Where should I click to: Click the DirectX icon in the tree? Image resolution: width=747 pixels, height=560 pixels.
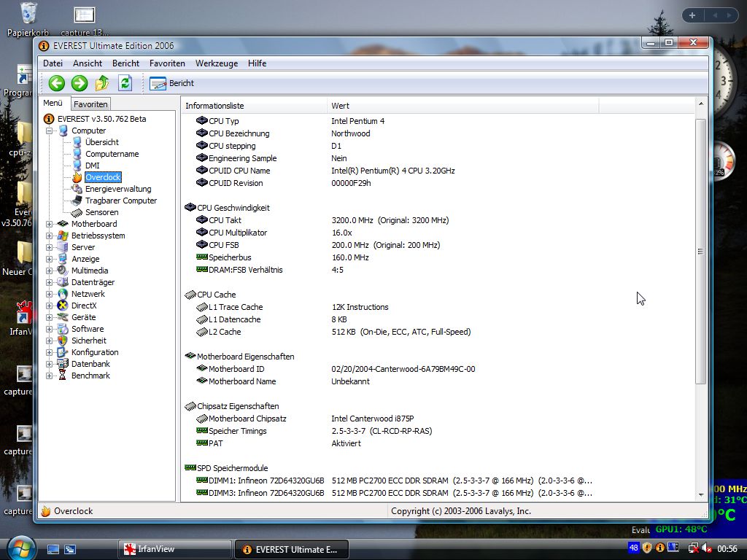point(63,306)
